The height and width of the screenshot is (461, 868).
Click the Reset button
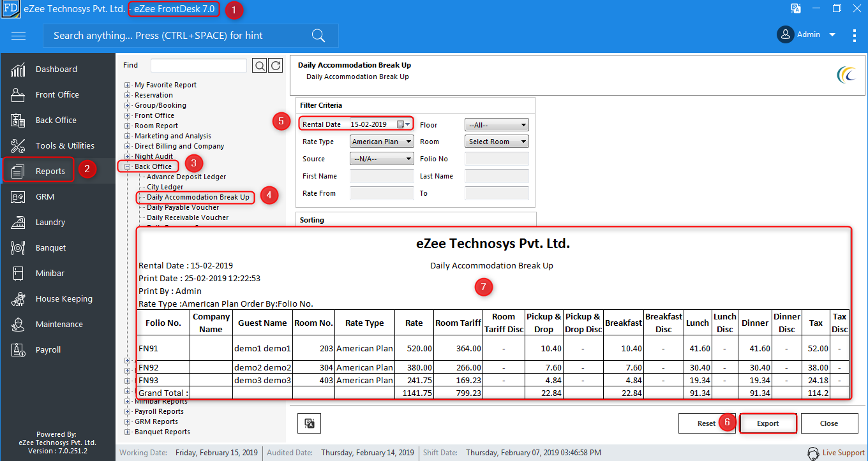click(x=706, y=423)
